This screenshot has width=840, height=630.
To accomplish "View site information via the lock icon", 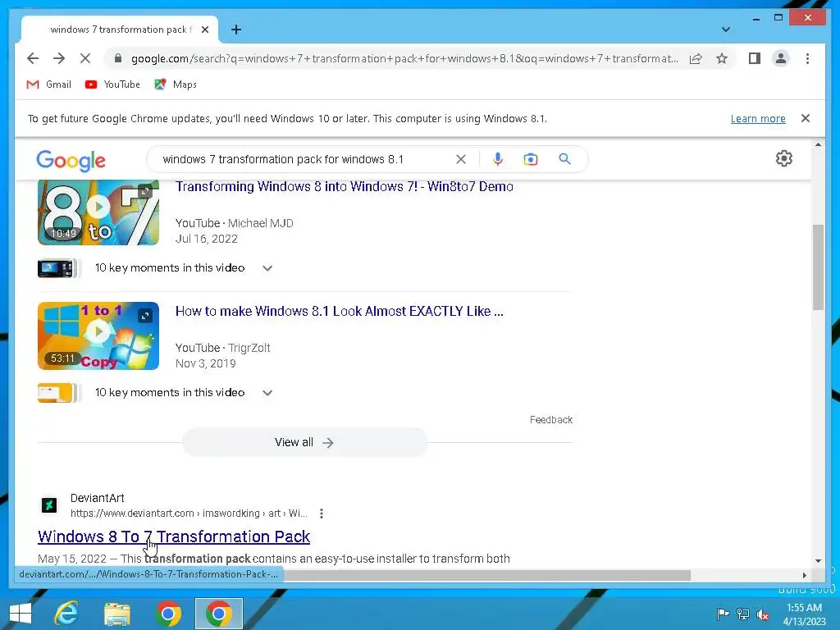I will click(118, 58).
